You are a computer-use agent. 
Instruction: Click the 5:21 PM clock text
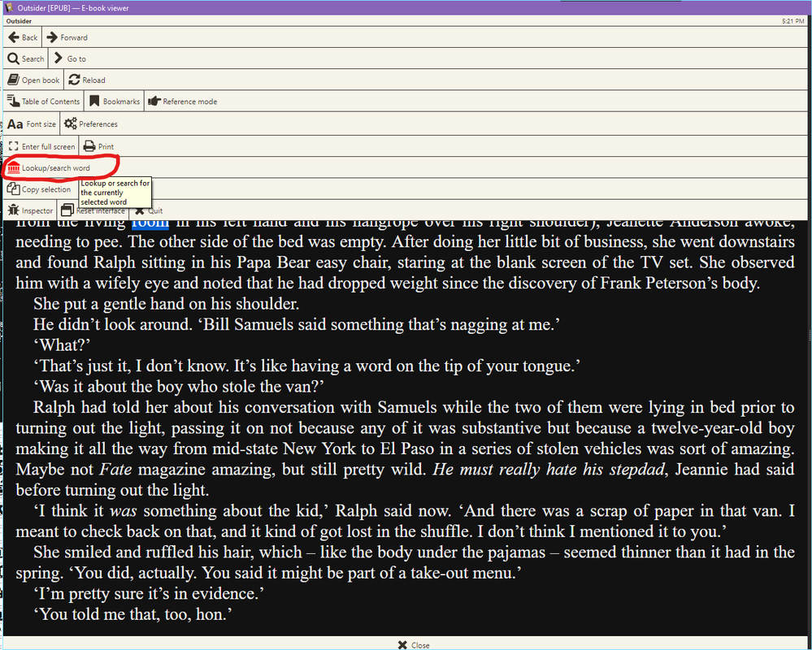point(793,21)
